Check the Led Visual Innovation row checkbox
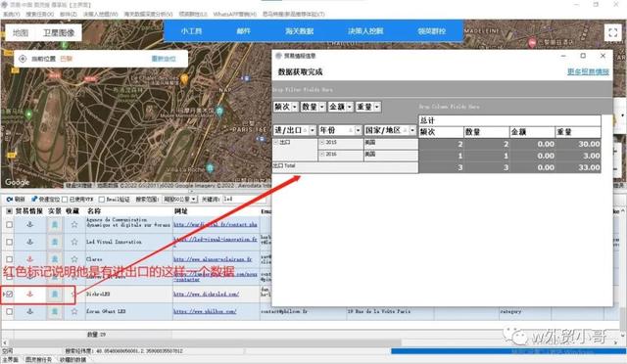 pos(9,242)
